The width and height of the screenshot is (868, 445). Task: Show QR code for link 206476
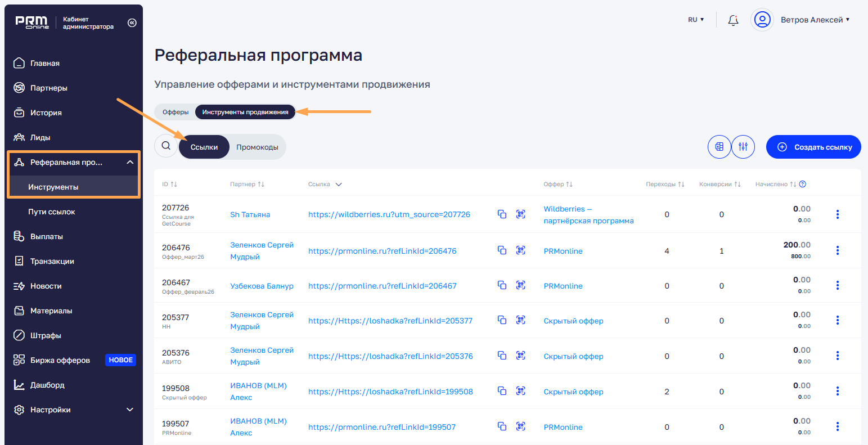(521, 250)
